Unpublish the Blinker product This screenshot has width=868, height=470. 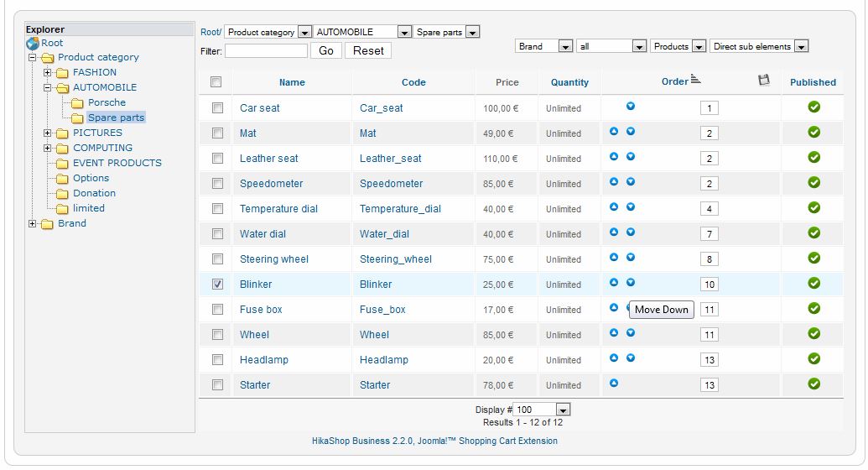813,283
